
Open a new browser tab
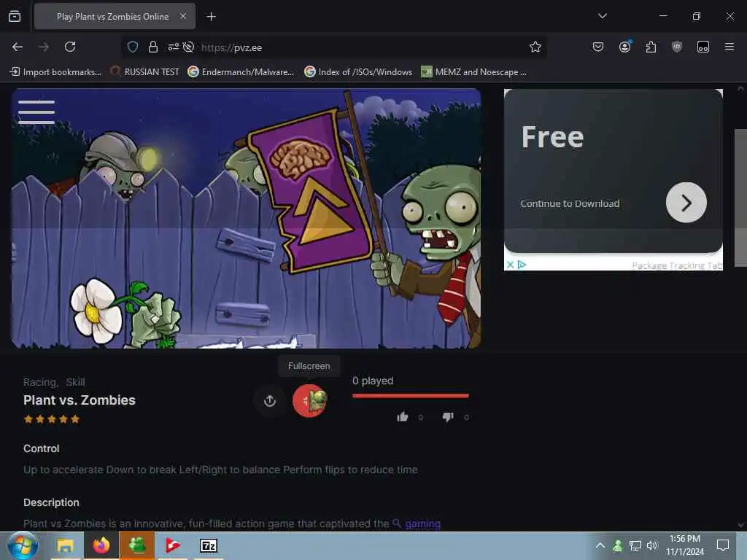(211, 17)
